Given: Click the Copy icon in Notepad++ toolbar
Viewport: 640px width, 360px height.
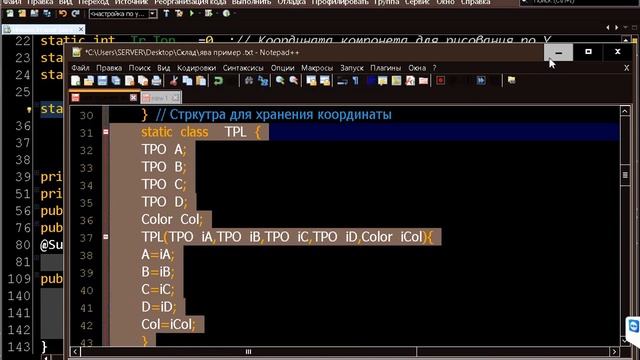Looking at the screenshot, I should (187, 81).
